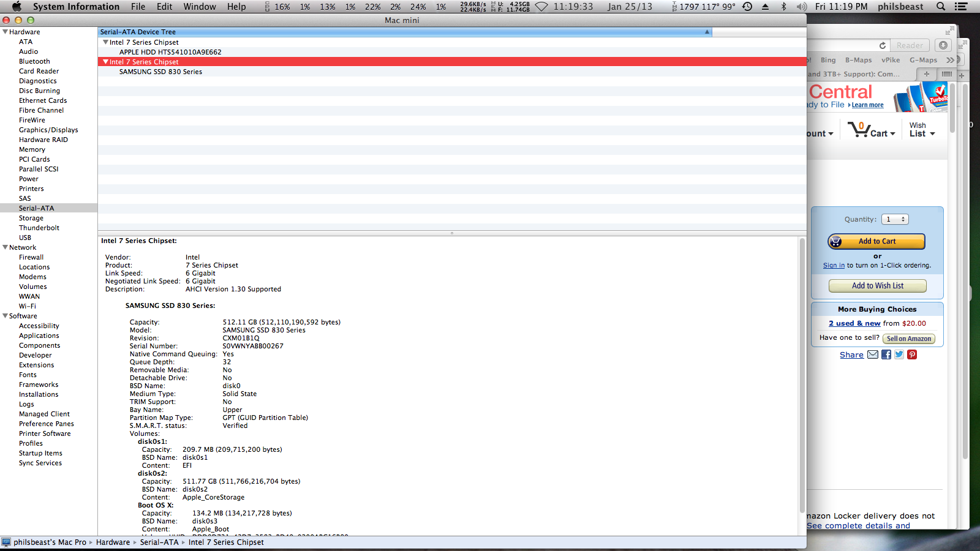Open a new Safari tab
The image size is (980, 551).
pyautogui.click(x=926, y=74)
